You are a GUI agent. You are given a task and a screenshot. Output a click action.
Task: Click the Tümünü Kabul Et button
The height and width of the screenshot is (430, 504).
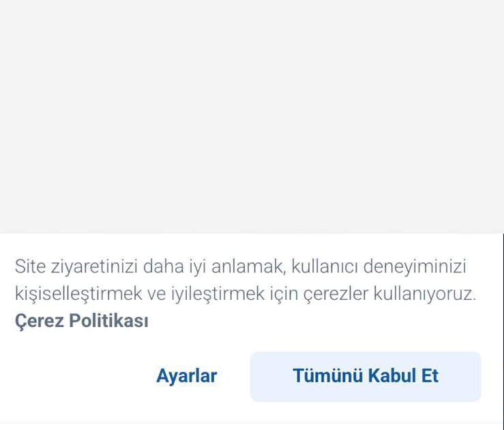(366, 376)
